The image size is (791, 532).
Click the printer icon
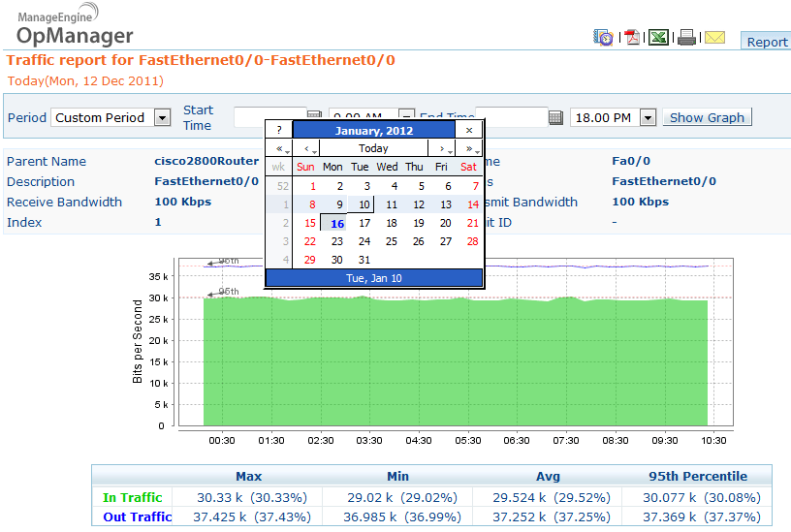coord(686,38)
